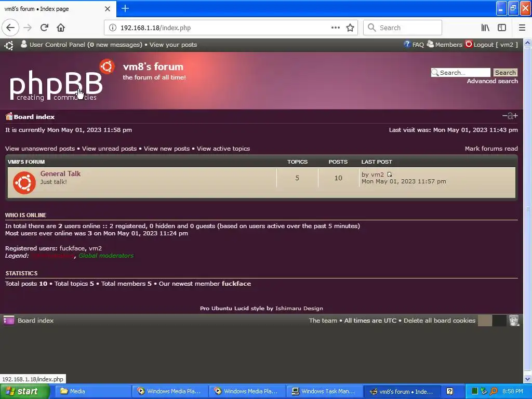532x399 pixels.
Task: Click the Members people icon
Action: coord(430,44)
